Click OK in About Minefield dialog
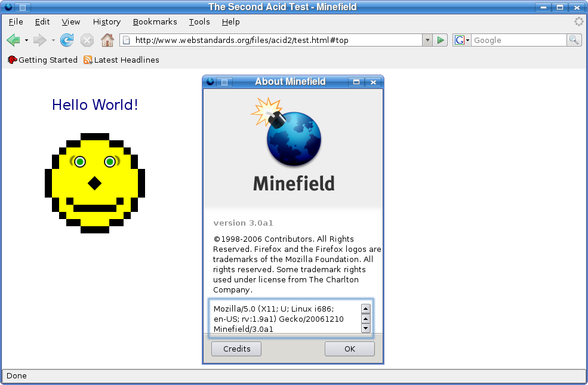 (349, 349)
